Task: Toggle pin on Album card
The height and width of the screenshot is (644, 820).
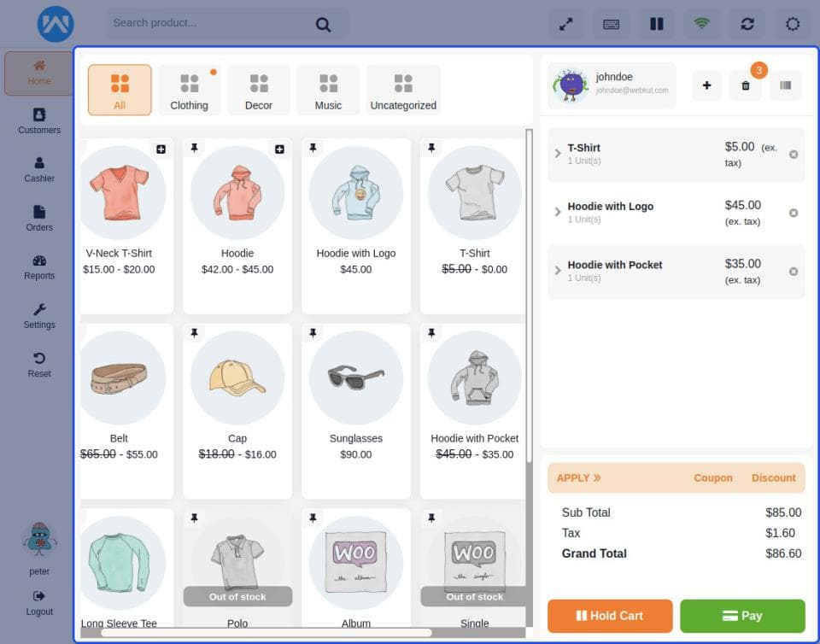Action: pos(313,518)
